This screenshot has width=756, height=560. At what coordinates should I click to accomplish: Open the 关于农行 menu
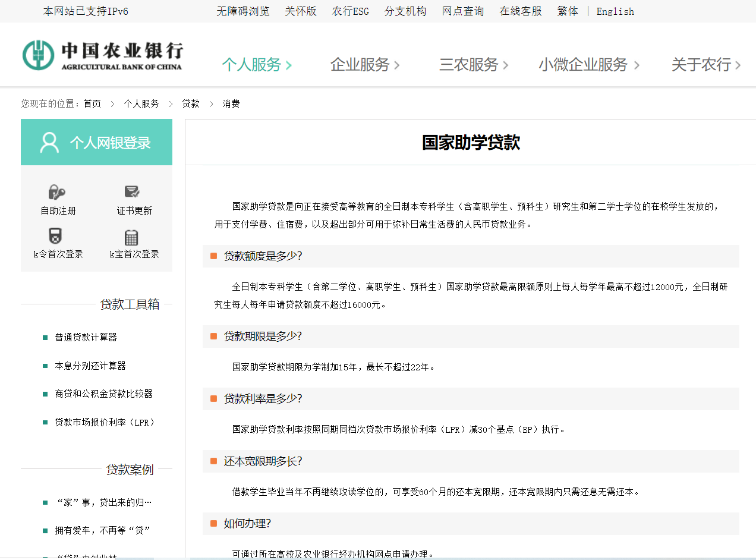(705, 65)
